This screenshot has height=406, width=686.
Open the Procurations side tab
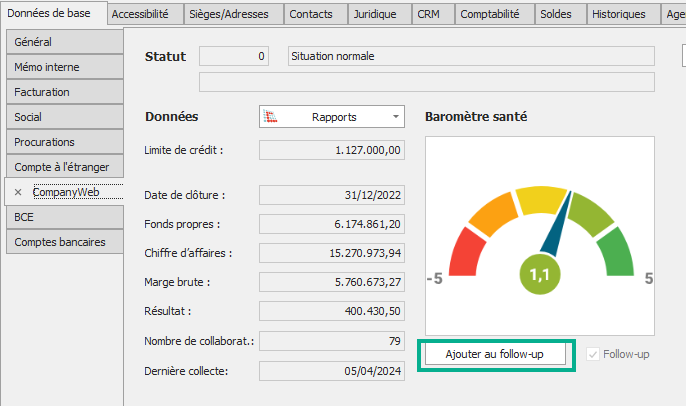pos(65,142)
